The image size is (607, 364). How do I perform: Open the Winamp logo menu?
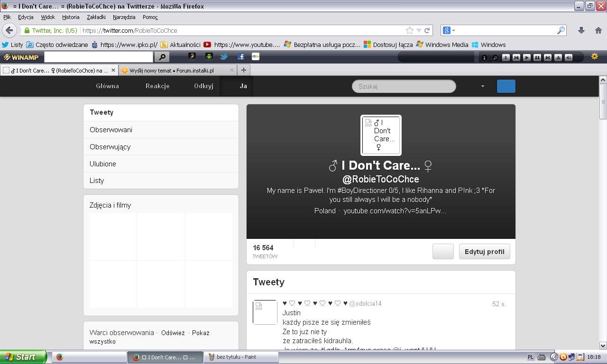click(22, 57)
